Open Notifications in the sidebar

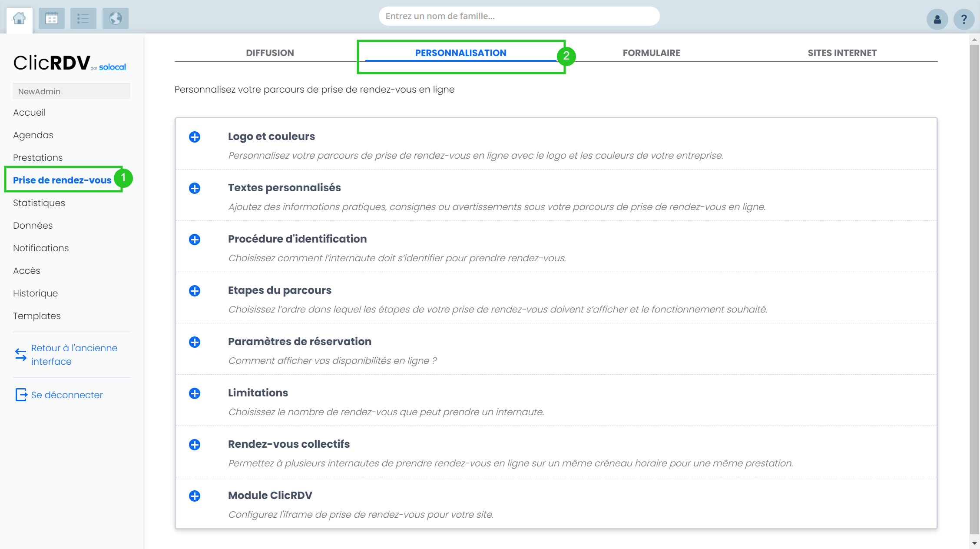click(41, 248)
